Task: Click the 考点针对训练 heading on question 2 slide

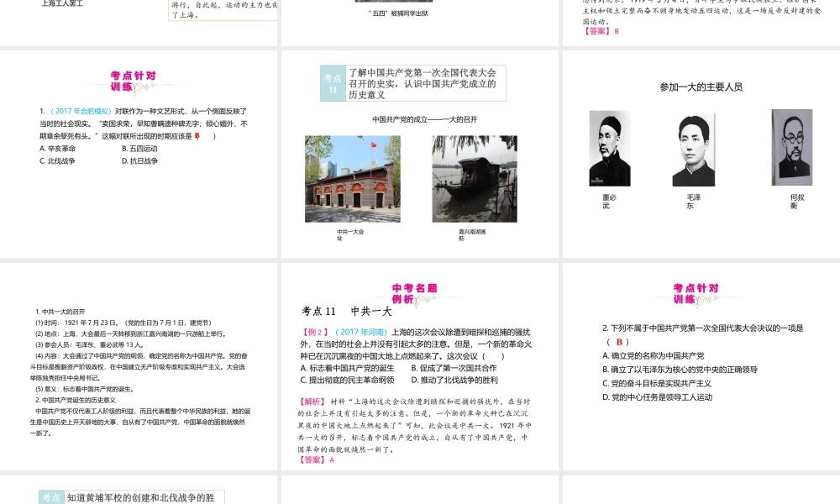Action: pyautogui.click(x=696, y=293)
